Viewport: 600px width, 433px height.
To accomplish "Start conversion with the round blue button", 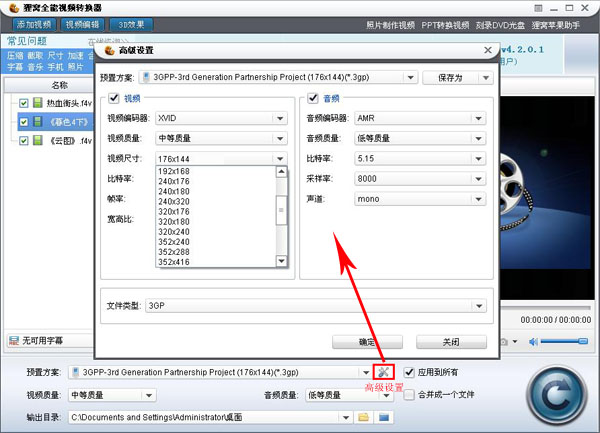I will tap(556, 397).
